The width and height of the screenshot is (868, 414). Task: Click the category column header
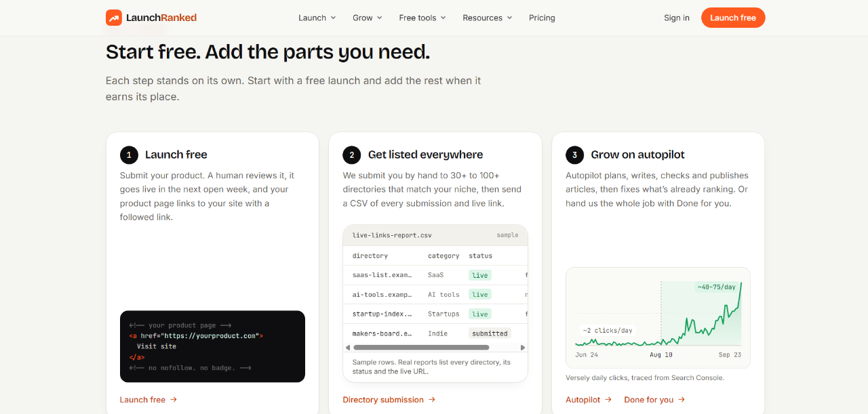pos(443,256)
